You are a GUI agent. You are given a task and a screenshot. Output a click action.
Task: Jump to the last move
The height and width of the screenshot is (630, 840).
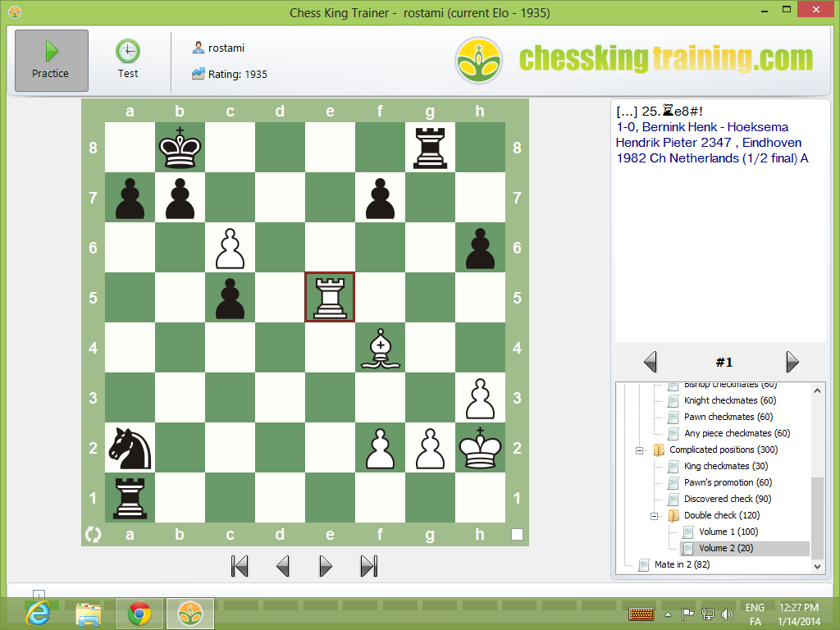pyautogui.click(x=369, y=566)
